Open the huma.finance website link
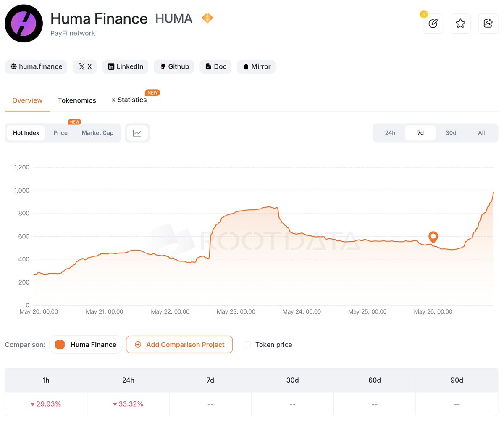This screenshot has width=504, height=425. click(36, 66)
